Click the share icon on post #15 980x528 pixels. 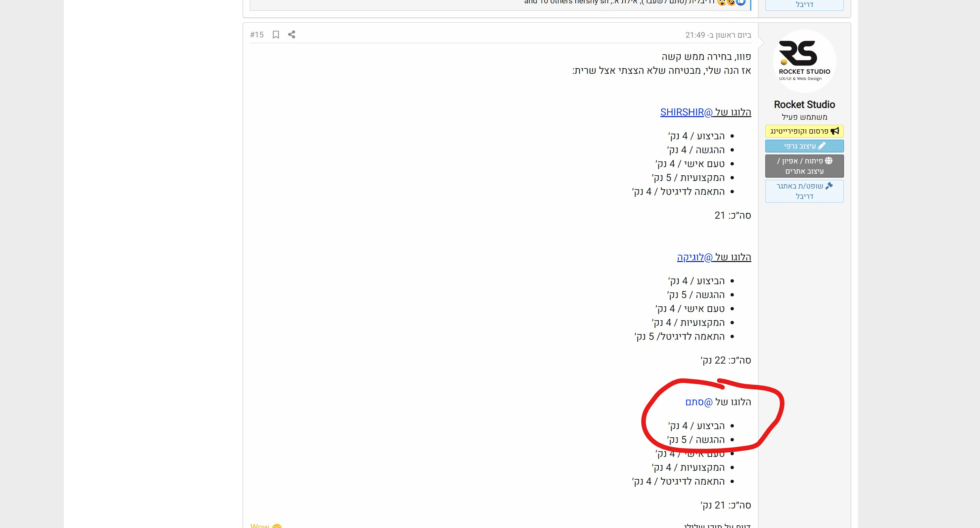pos(291,35)
